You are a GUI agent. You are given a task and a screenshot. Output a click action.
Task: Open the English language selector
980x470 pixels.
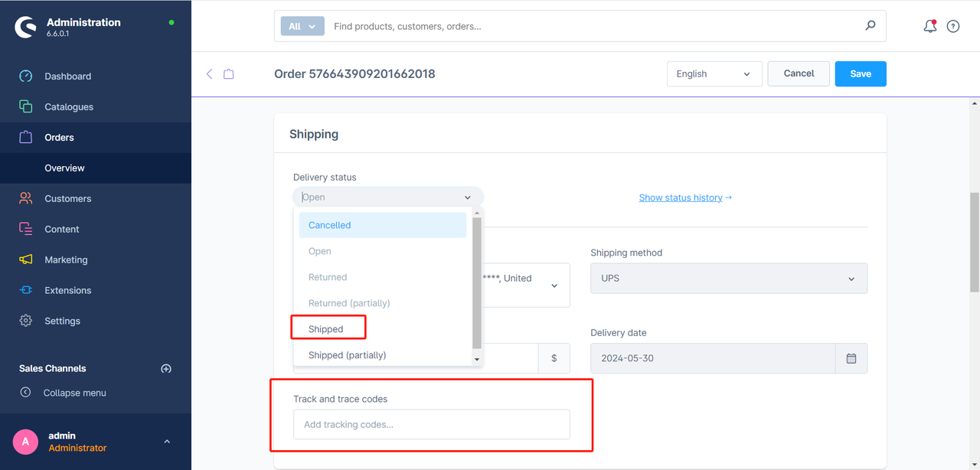point(714,74)
